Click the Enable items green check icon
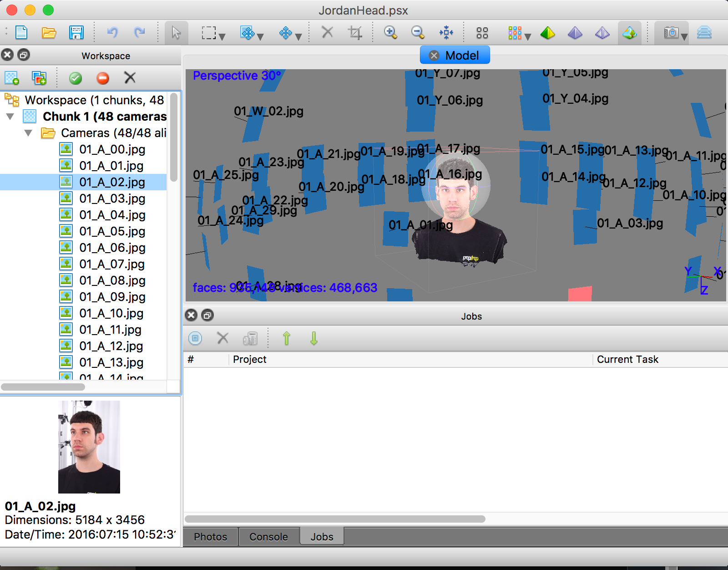The width and height of the screenshot is (728, 570). pos(76,78)
